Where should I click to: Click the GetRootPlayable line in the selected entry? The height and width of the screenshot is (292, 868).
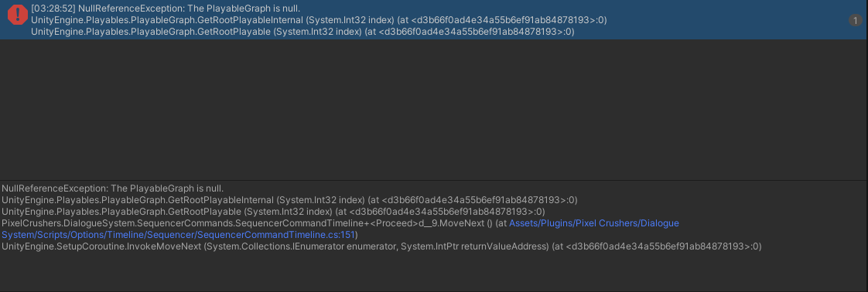pyautogui.click(x=302, y=32)
